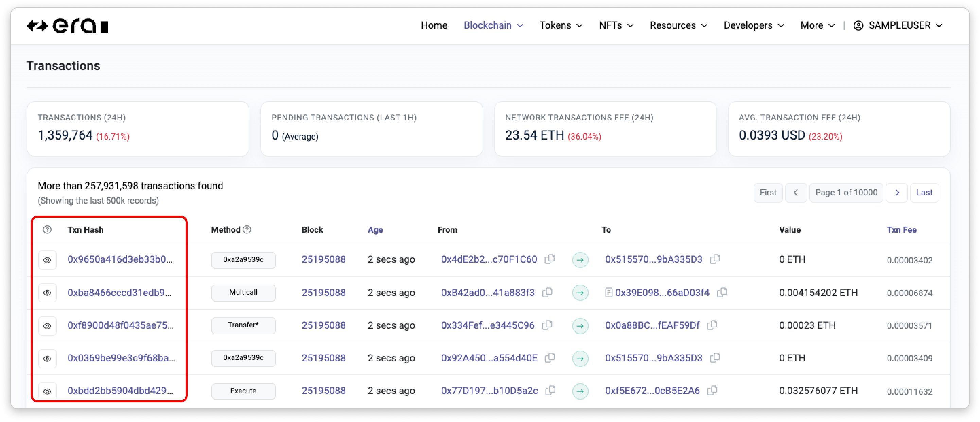Copy the From address 0x4dE2b2...c70F1C60
The width and height of the screenshot is (980, 422).
[550, 259]
